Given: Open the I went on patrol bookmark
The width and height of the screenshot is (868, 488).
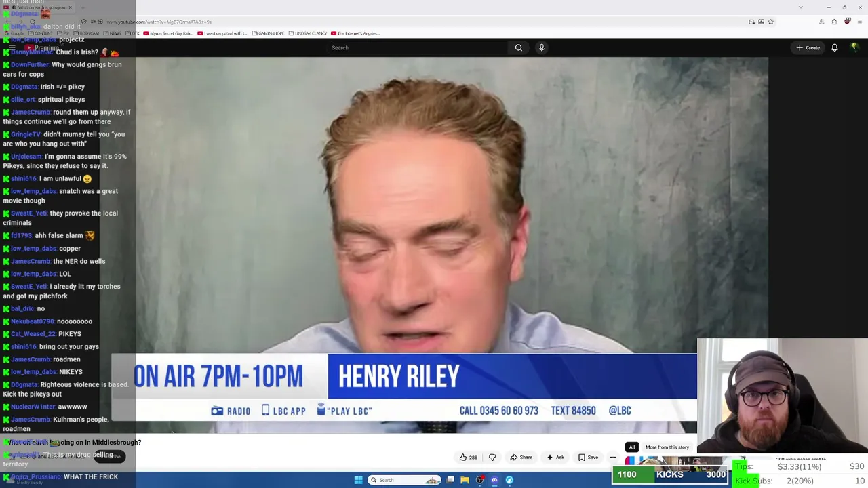Looking at the screenshot, I should click(222, 33).
